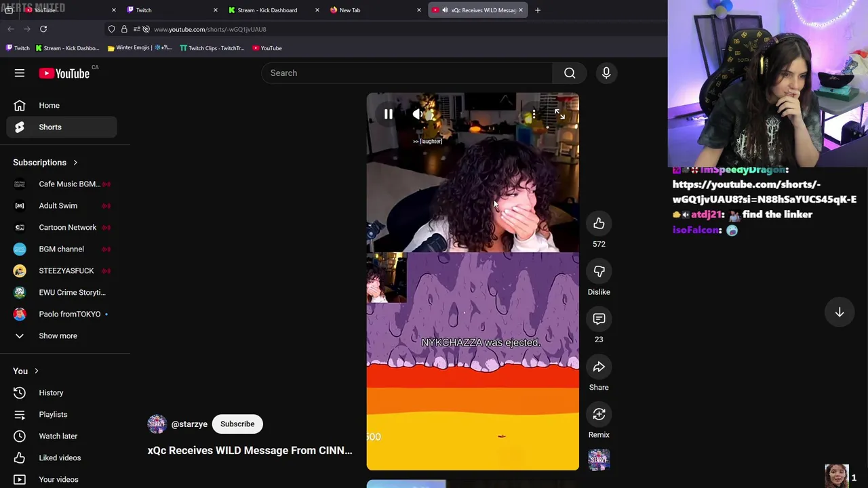The width and height of the screenshot is (868, 488).
Task: Open Watch later in the sidebar
Action: [x=62, y=436]
